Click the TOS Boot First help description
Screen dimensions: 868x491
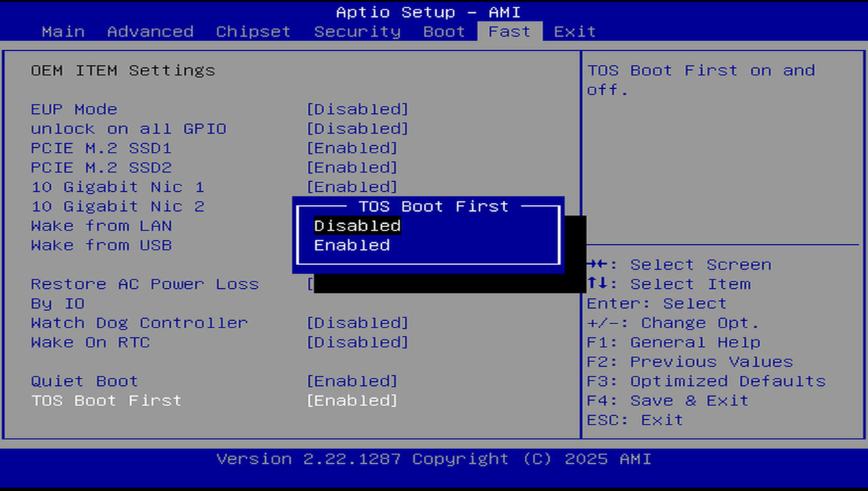point(701,80)
